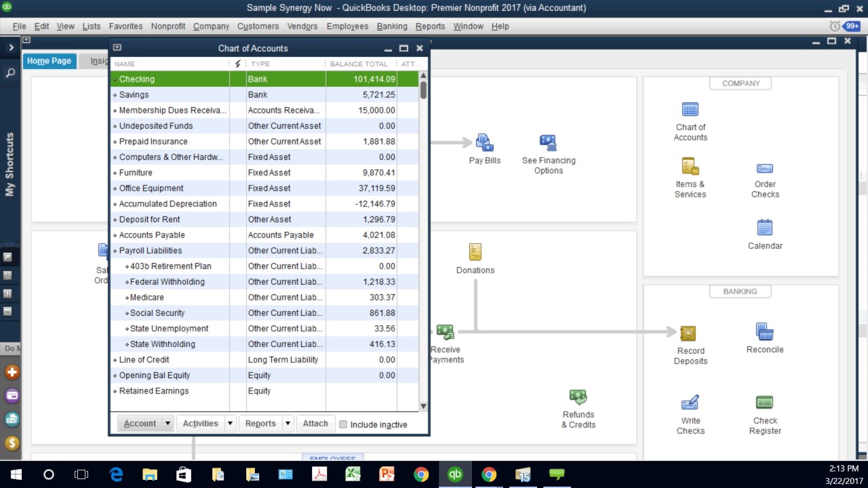
Task: Click the Attach button
Action: 315,424
